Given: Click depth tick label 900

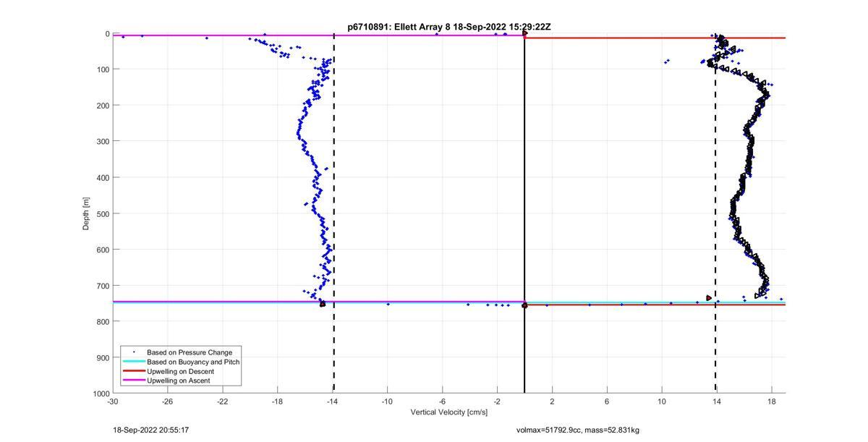Looking at the screenshot, I should (103, 358).
